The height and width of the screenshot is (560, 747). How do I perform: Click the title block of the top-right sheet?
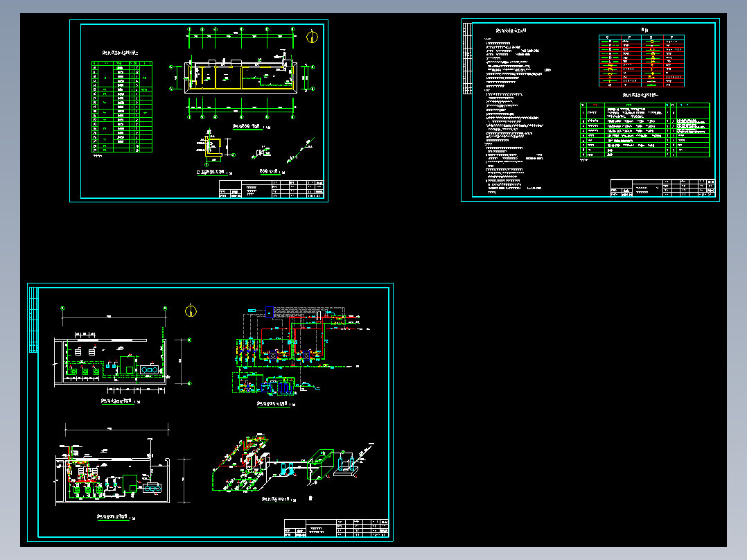(x=662, y=188)
